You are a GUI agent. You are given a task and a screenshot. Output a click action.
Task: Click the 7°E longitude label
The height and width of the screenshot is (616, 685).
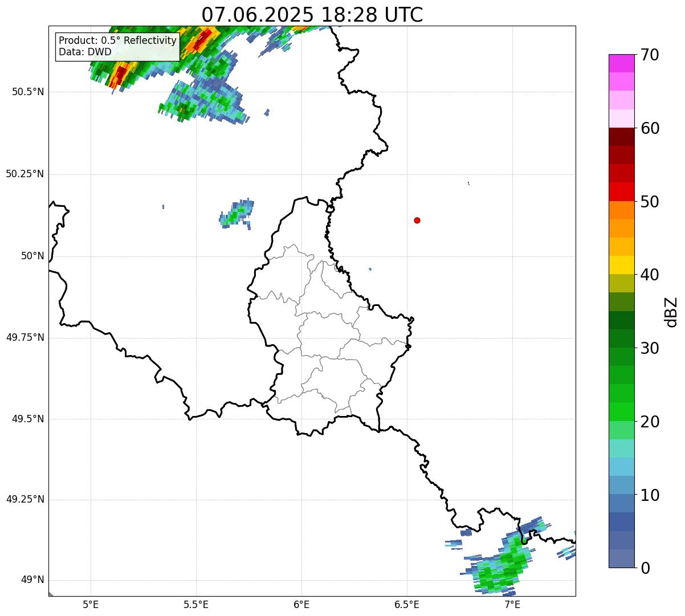click(x=512, y=604)
